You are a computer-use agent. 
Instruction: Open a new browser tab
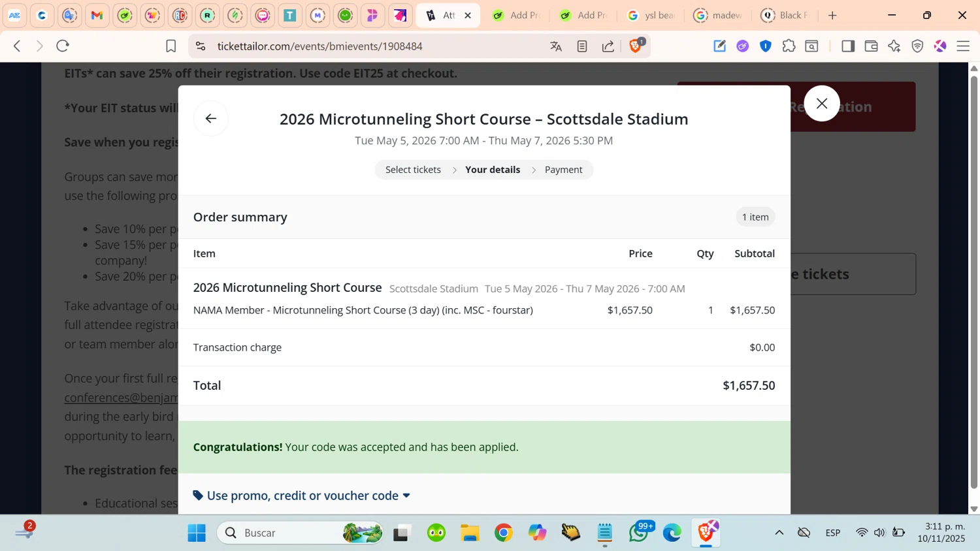[832, 15]
